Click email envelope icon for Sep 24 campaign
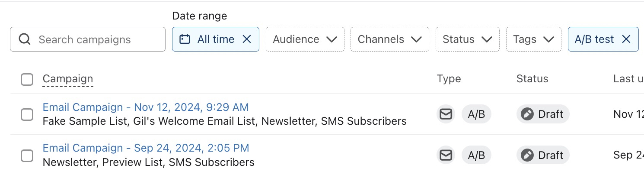This screenshot has width=644, height=175. 446,155
